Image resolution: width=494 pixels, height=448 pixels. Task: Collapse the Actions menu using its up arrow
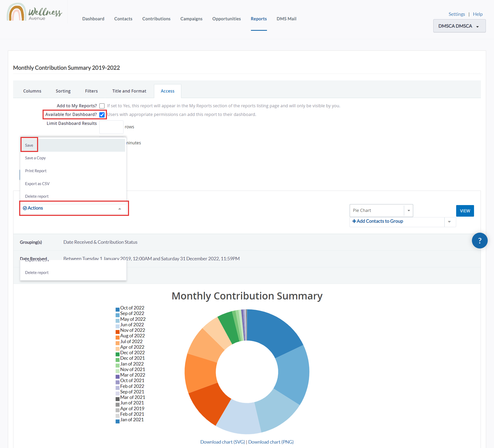(120, 209)
